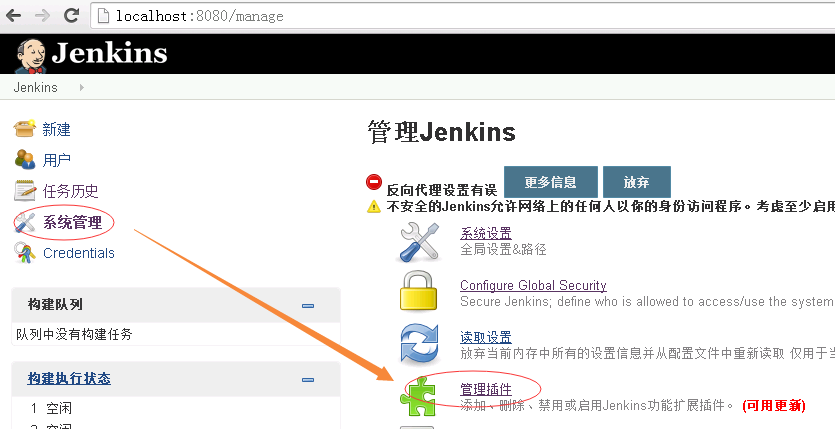Click the padlock Global Security icon
This screenshot has width=835, height=429.
pos(419,291)
